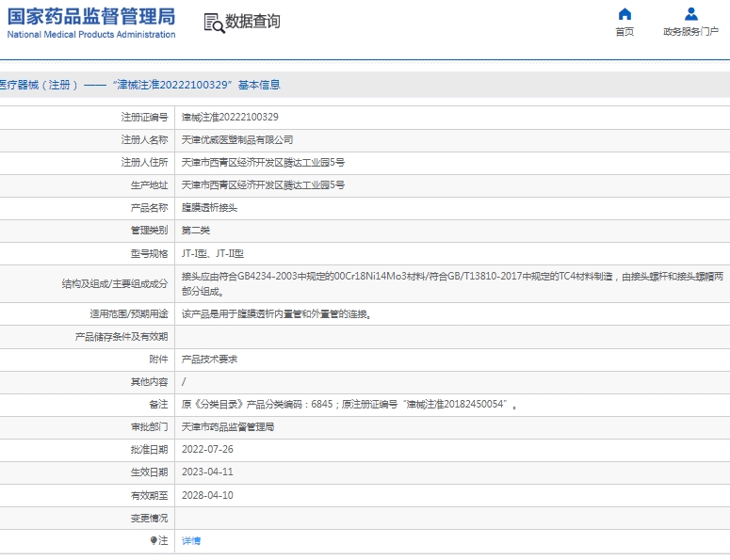The width and height of the screenshot is (730, 560).
Task: Click the bullet icon beside 注
Action: point(154,540)
